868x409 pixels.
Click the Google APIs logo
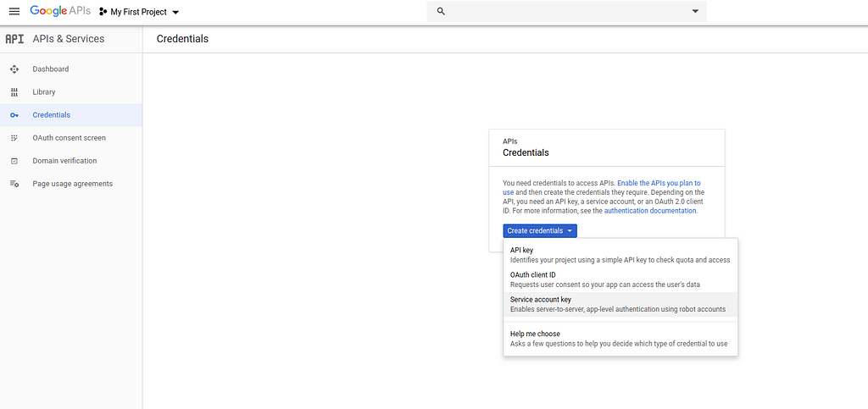[x=60, y=12]
